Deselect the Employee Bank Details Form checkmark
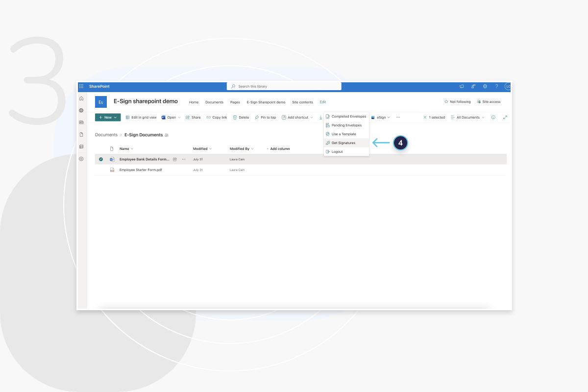 point(101,159)
